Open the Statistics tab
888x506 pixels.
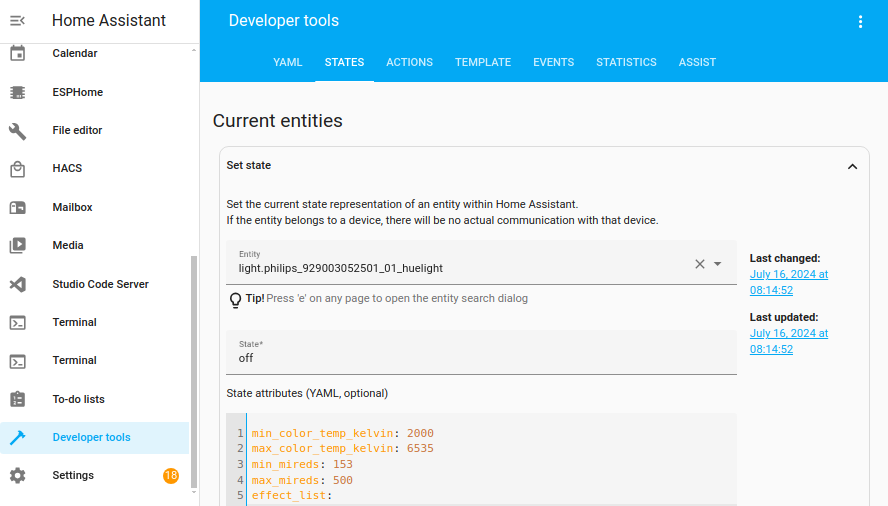point(626,62)
